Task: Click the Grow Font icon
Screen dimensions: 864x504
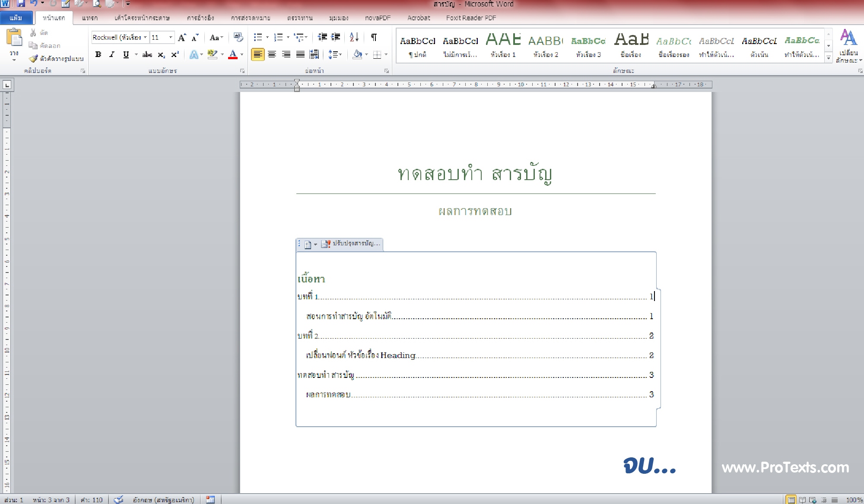Action: pyautogui.click(x=182, y=38)
